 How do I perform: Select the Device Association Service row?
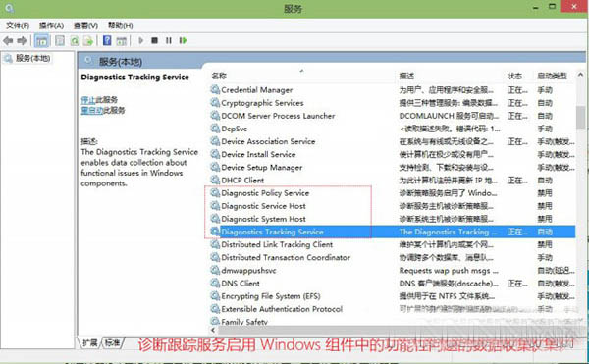coord(392,141)
